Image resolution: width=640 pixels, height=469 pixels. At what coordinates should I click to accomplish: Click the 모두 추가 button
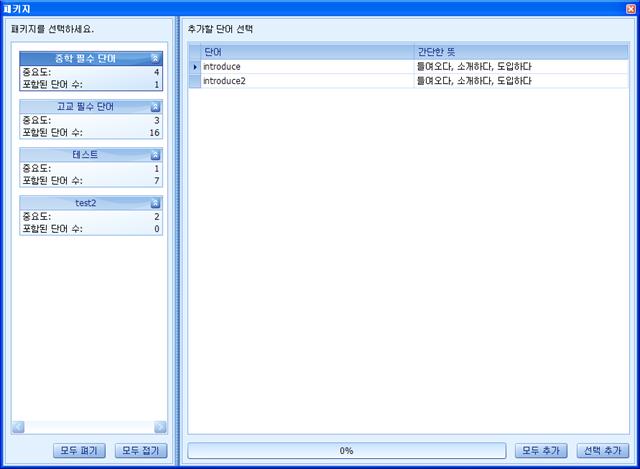(x=541, y=451)
